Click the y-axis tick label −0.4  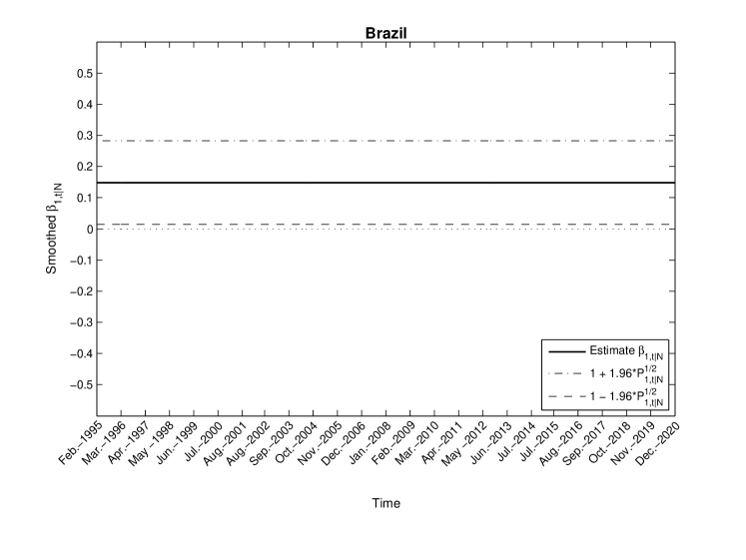point(81,353)
